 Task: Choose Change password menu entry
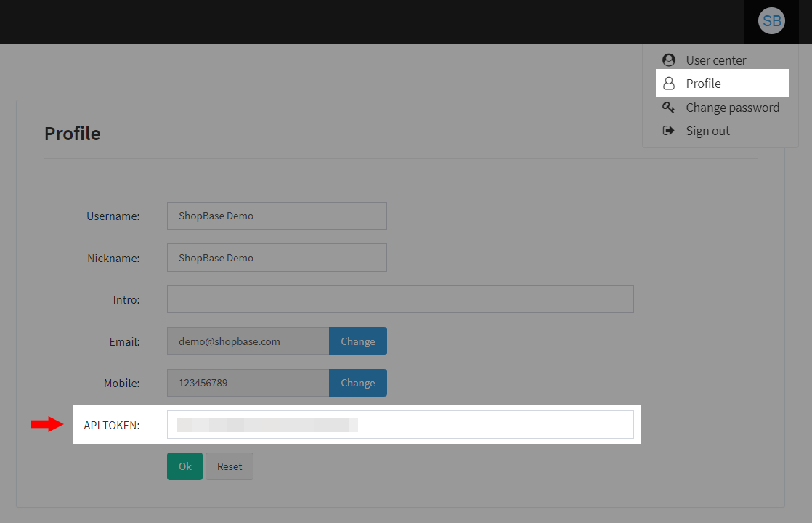pyautogui.click(x=720, y=108)
